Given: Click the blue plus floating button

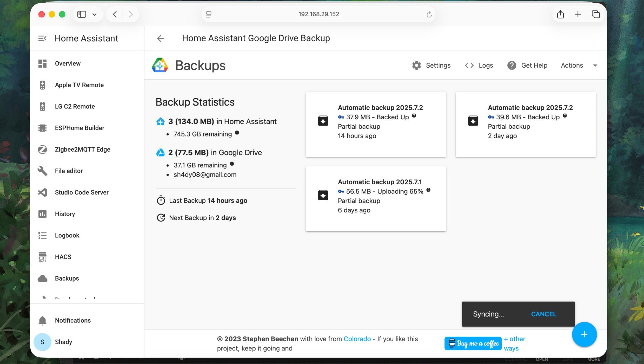Looking at the screenshot, I should click(584, 334).
